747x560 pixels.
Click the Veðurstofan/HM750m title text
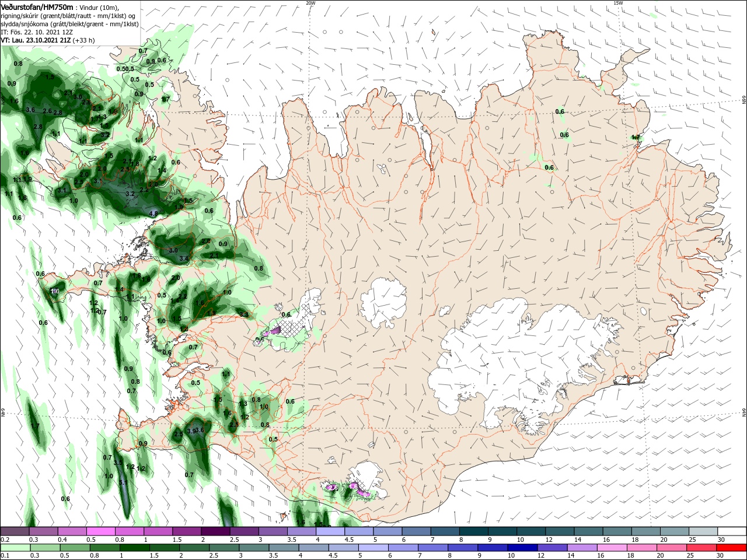37,6
